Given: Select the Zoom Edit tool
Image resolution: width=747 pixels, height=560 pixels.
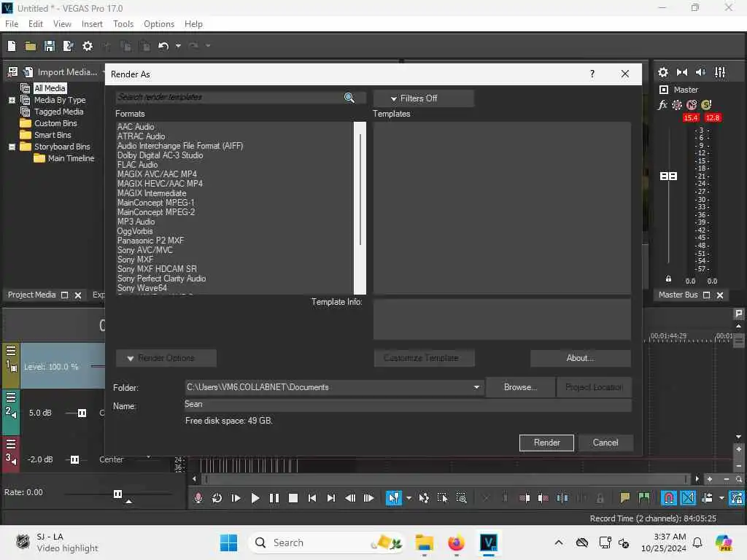Looking at the screenshot, I should coord(461,498).
